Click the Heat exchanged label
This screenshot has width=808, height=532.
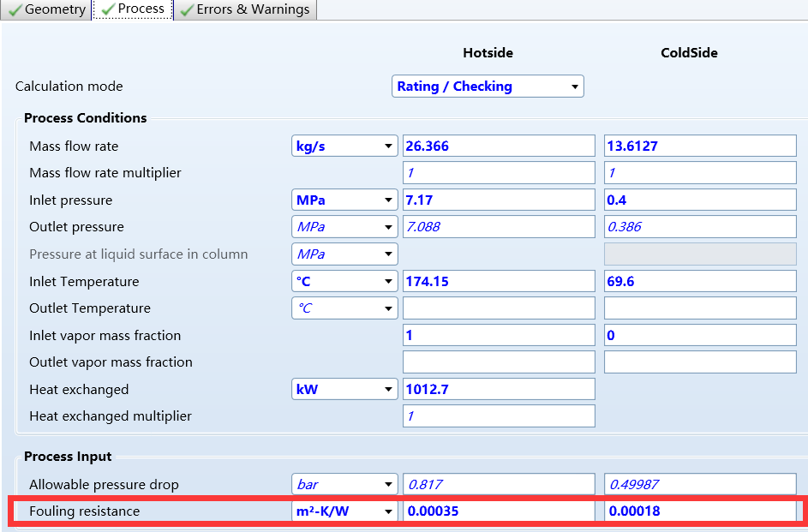(x=79, y=390)
